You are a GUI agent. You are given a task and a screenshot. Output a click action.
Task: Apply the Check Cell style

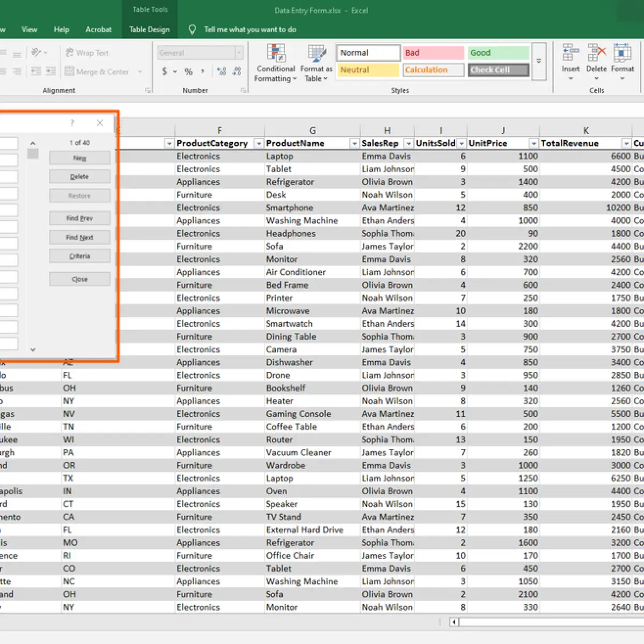[x=499, y=70]
